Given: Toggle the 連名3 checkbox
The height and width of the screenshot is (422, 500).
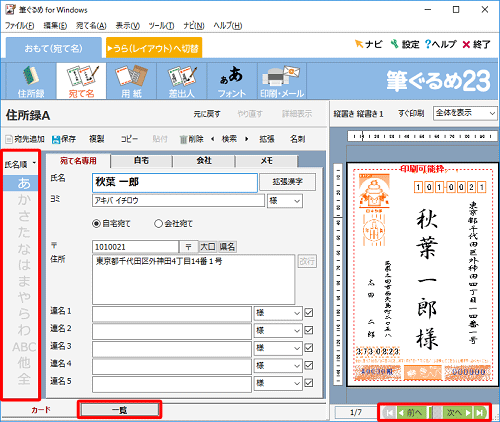Looking at the screenshot, I should coord(309,348).
